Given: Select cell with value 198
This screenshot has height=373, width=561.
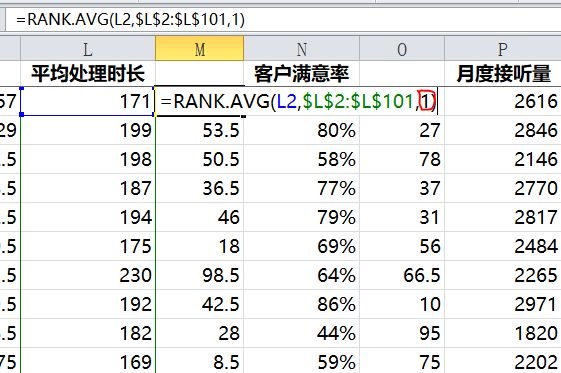Looking at the screenshot, I should [88, 159].
